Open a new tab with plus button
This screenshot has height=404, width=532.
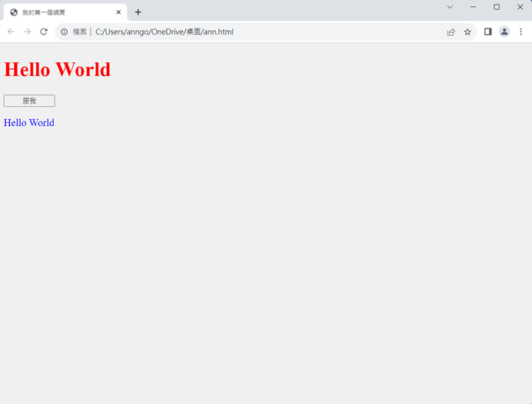(x=138, y=12)
